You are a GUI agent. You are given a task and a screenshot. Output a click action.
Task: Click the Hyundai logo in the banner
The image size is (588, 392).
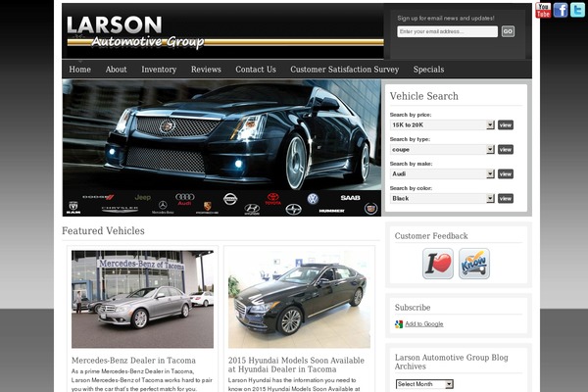(252, 209)
